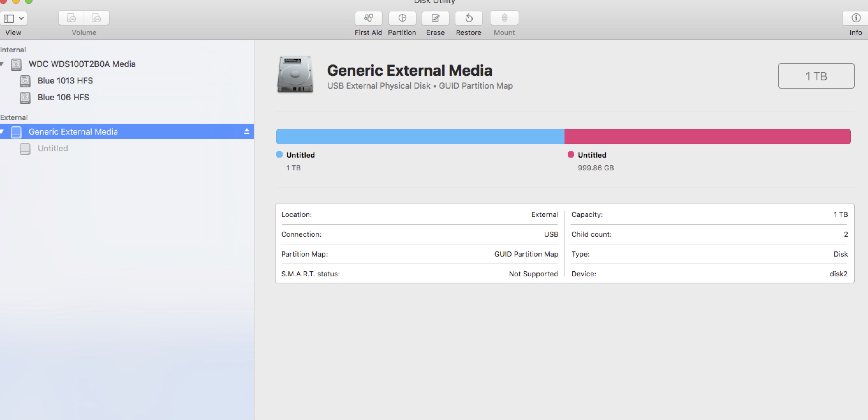868x420 pixels.
Task: Eject Generic External Media
Action: [x=247, y=132]
